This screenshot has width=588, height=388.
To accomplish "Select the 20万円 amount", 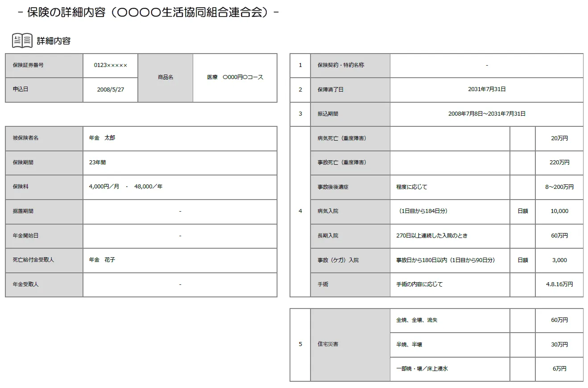I will [559, 138].
